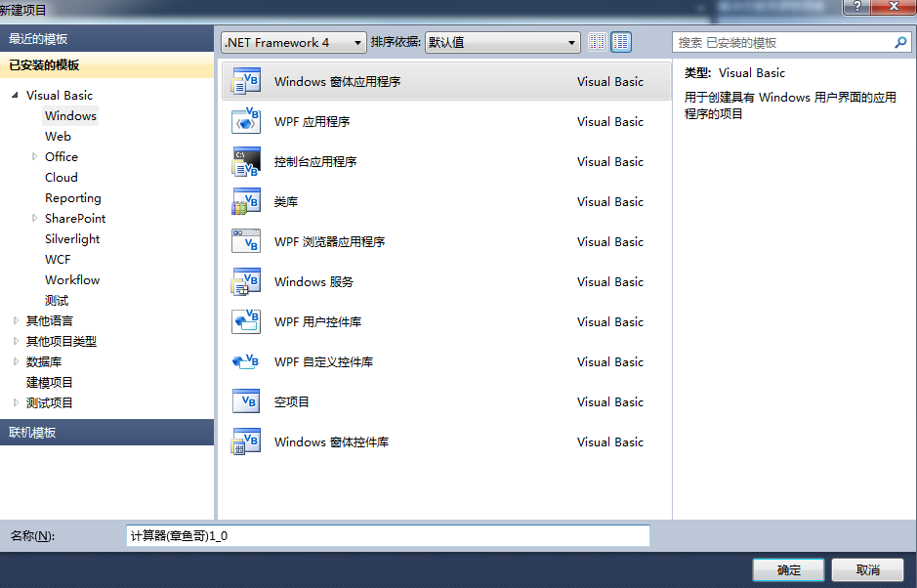Expand the 其他项目类型 node
This screenshot has height=588, width=917.
16,341
